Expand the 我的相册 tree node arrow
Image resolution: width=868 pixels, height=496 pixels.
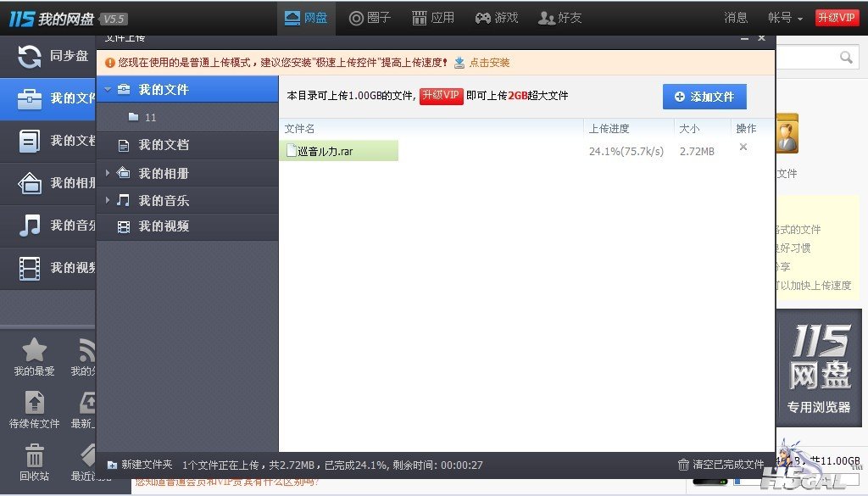[108, 173]
